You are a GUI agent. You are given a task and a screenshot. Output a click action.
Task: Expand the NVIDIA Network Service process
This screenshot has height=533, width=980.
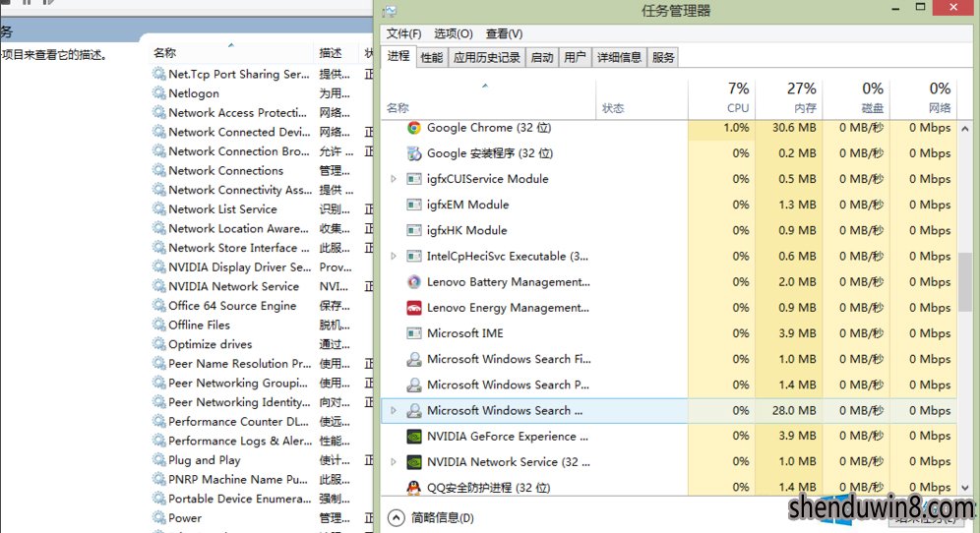pyautogui.click(x=394, y=462)
